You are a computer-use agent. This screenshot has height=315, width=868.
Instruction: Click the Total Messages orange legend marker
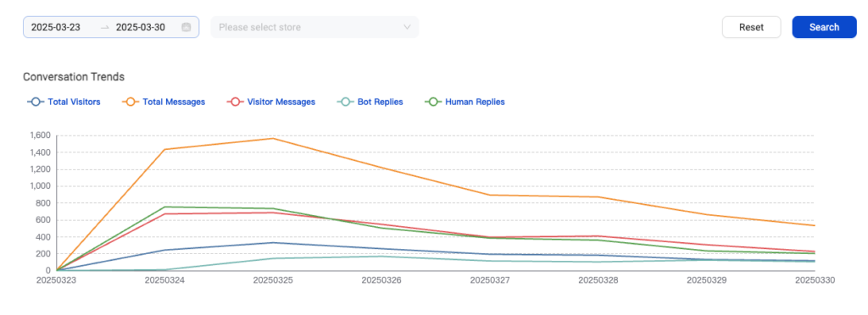131,102
